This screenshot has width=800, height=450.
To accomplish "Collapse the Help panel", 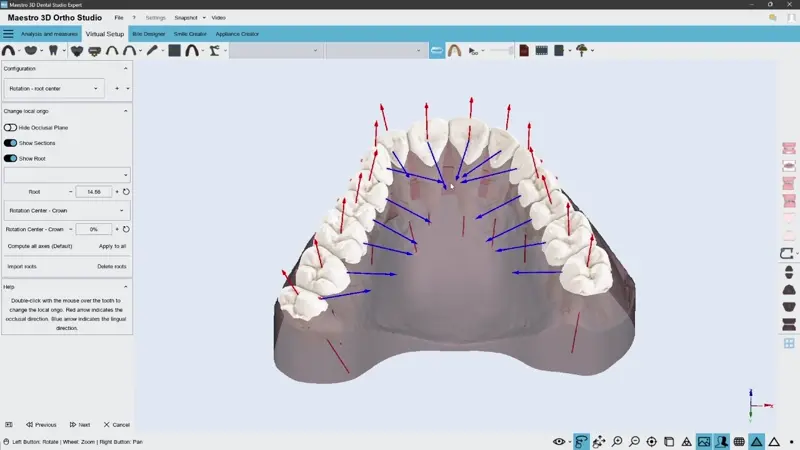I will pyautogui.click(x=126, y=287).
